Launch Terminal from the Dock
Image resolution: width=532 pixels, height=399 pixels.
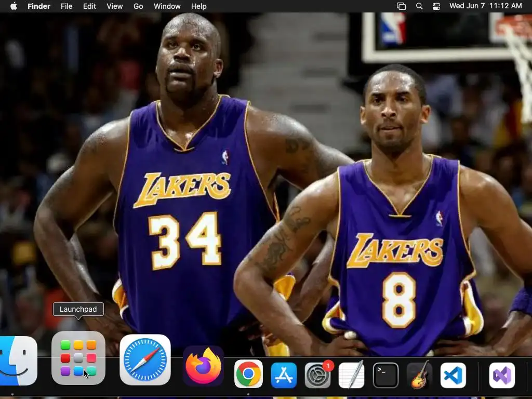[385, 375]
